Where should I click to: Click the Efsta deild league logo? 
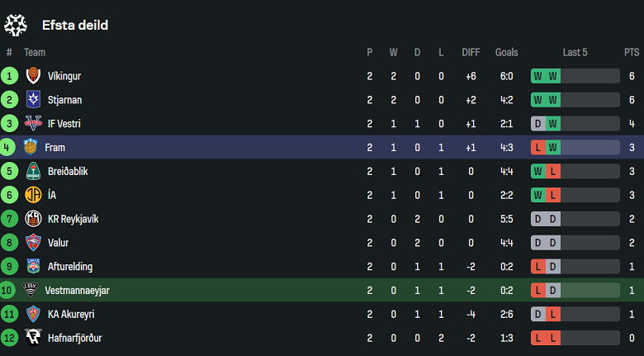tap(17, 25)
